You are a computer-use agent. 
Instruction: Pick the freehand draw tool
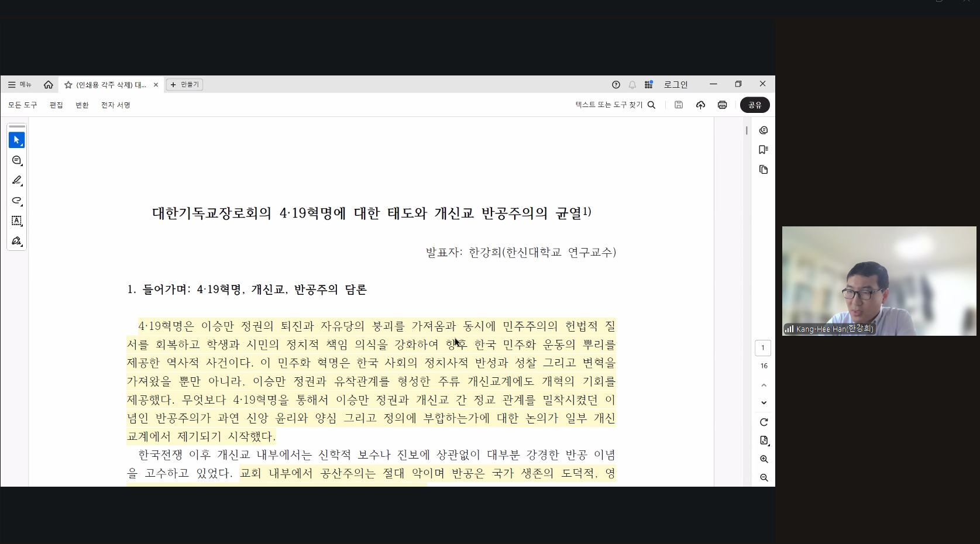point(16,201)
